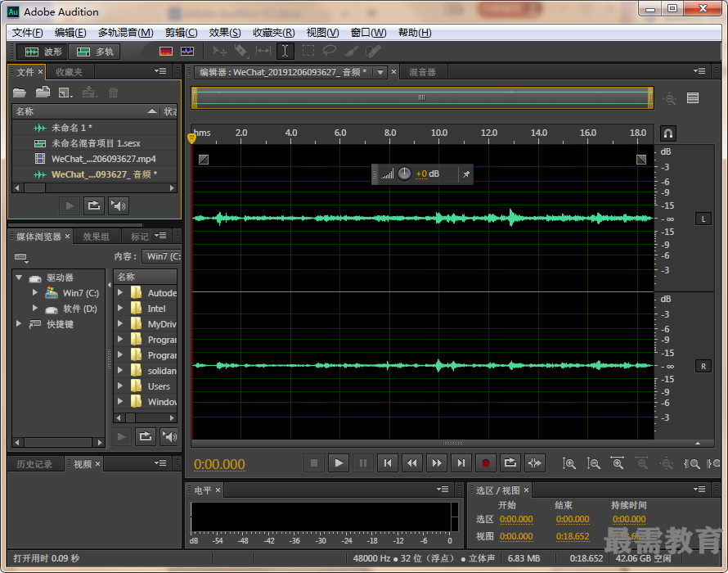Delete selected file trash icon

tap(113, 92)
